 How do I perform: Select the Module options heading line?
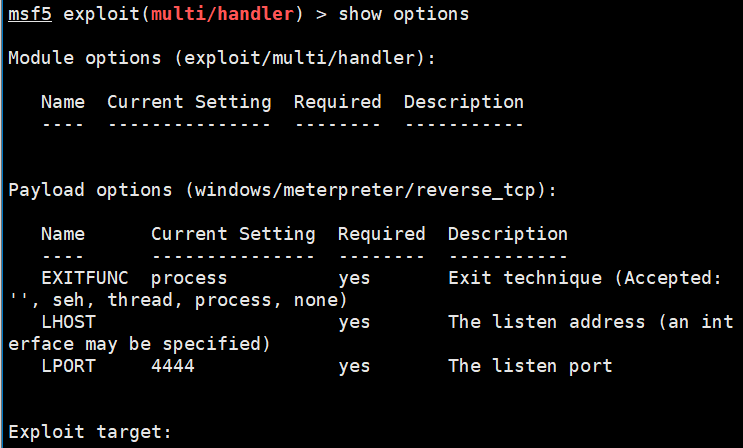click(222, 58)
